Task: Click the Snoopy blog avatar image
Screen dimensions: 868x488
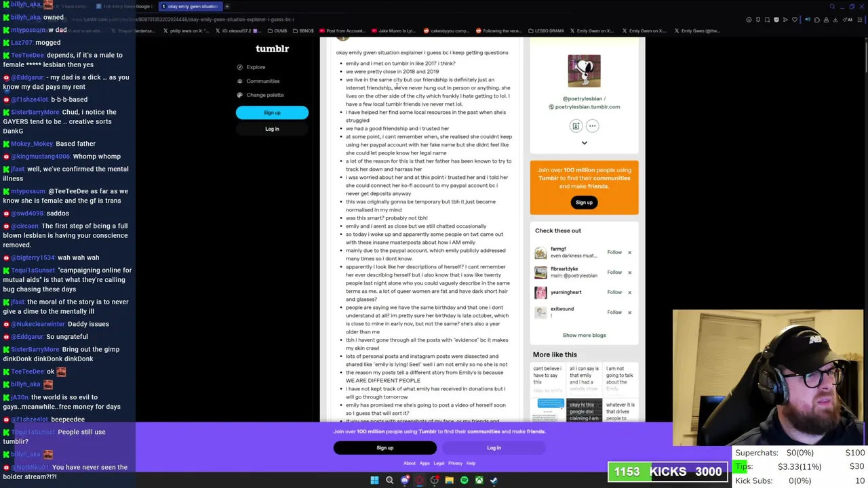Action: (584, 71)
